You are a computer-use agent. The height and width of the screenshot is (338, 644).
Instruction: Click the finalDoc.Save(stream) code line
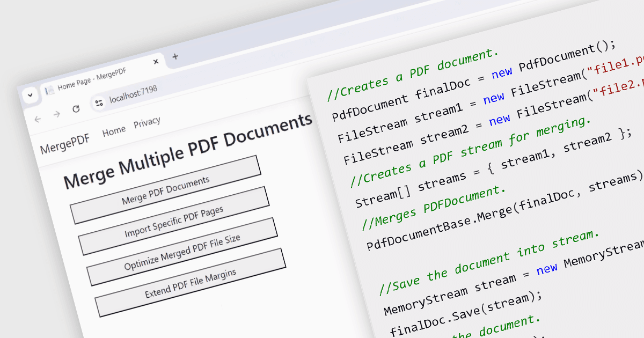466,314
